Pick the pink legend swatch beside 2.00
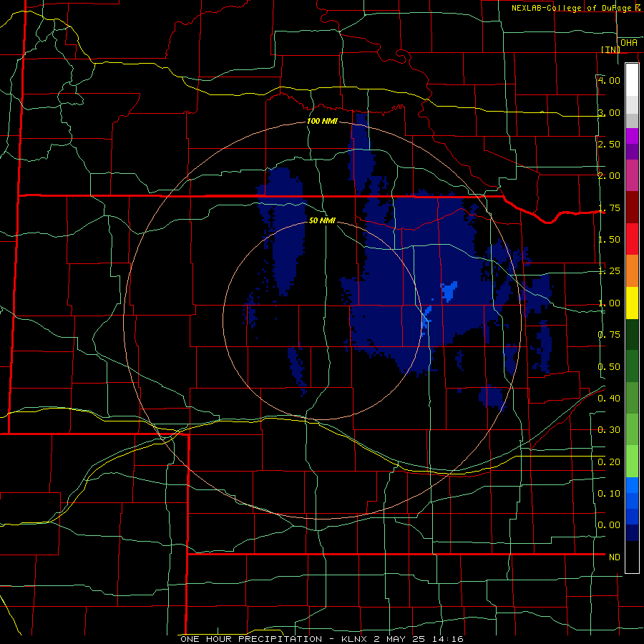 click(632, 175)
